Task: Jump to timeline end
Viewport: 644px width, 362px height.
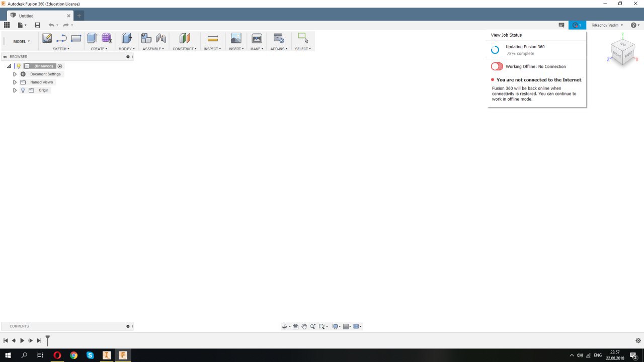Action: pyautogui.click(x=39, y=340)
